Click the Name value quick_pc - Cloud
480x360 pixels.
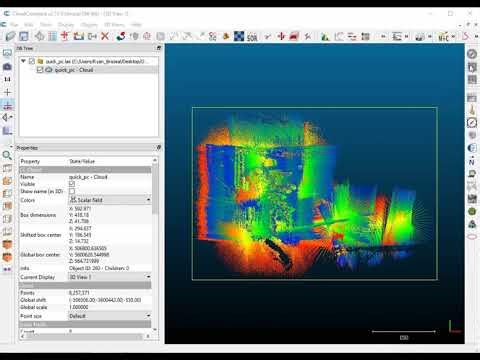[x=88, y=177]
